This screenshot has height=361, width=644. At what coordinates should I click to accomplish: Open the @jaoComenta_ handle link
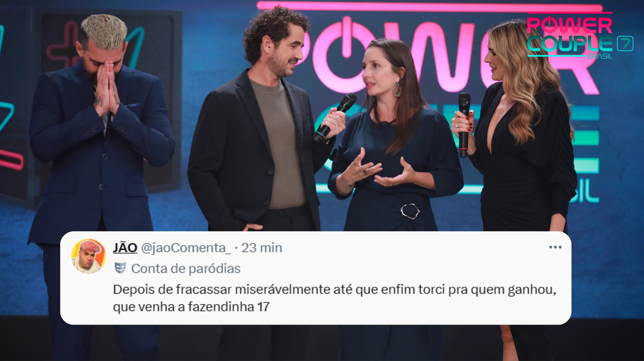[186, 248]
